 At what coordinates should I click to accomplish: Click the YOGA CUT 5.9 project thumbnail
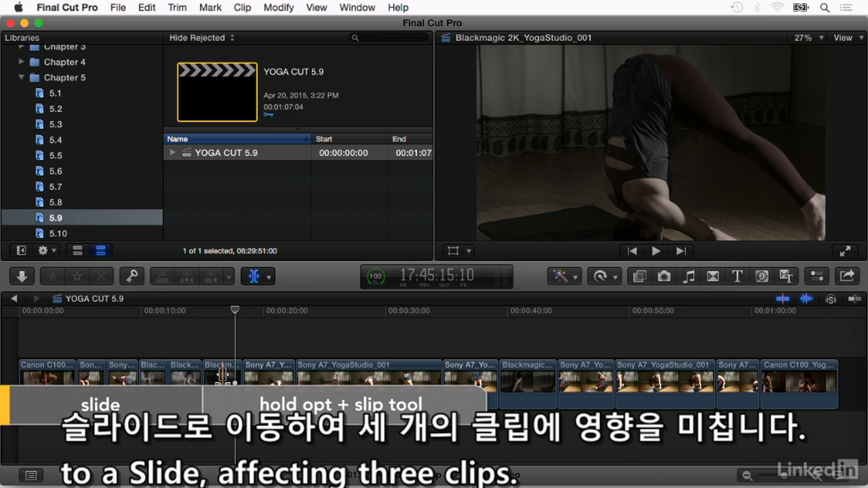(217, 92)
